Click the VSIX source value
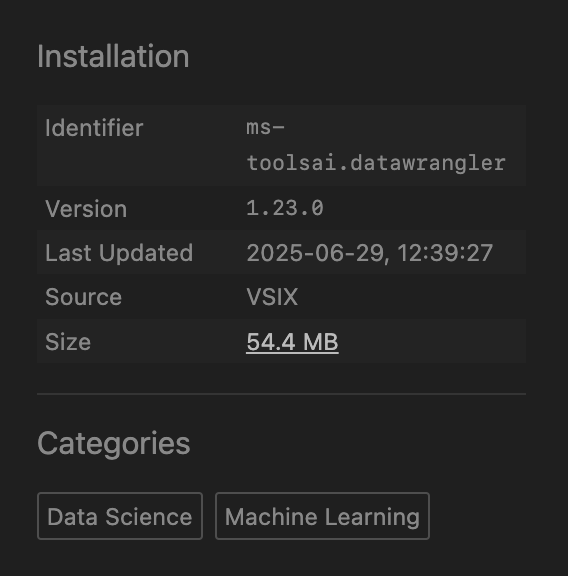The height and width of the screenshot is (576, 568). pyautogui.click(x=272, y=297)
